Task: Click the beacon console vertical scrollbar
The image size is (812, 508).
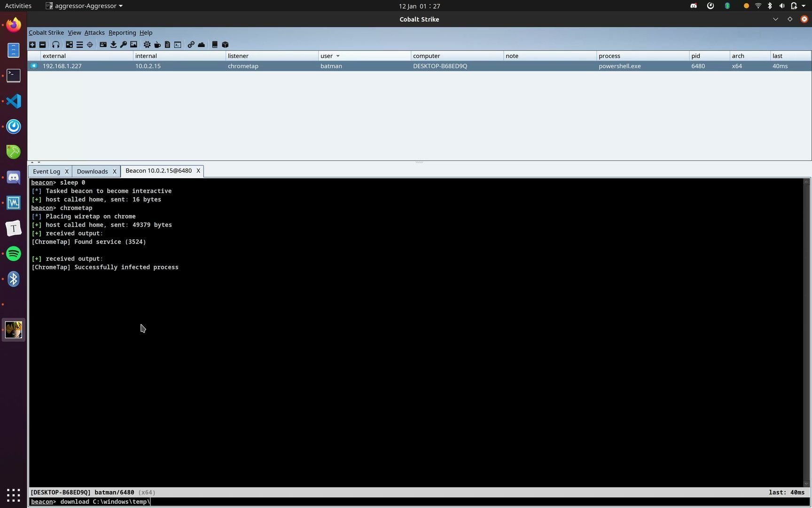Action: point(806,333)
